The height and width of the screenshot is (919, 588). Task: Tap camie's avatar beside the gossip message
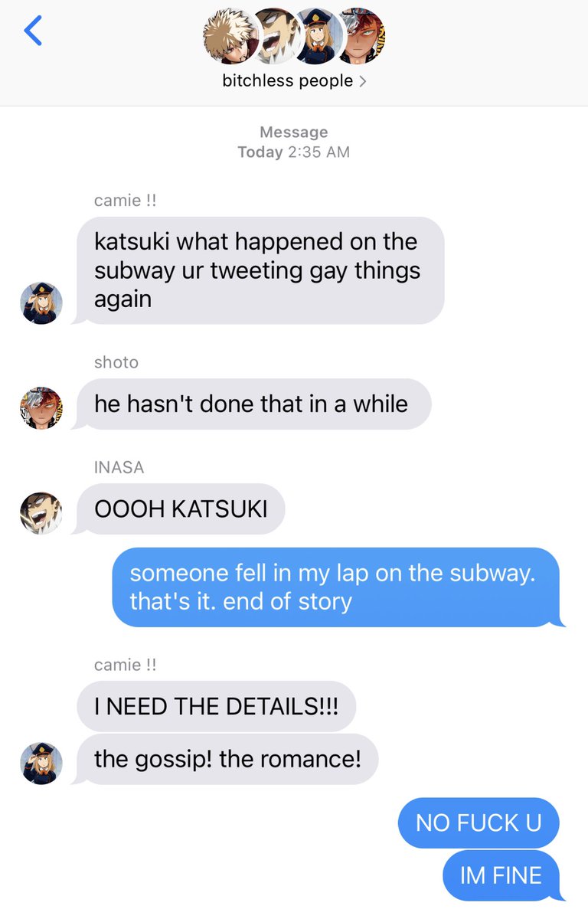[x=41, y=764]
